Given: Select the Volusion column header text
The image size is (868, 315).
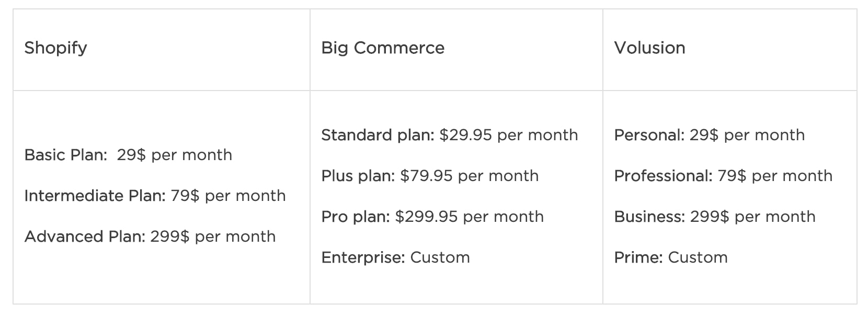Looking at the screenshot, I should click(649, 48).
